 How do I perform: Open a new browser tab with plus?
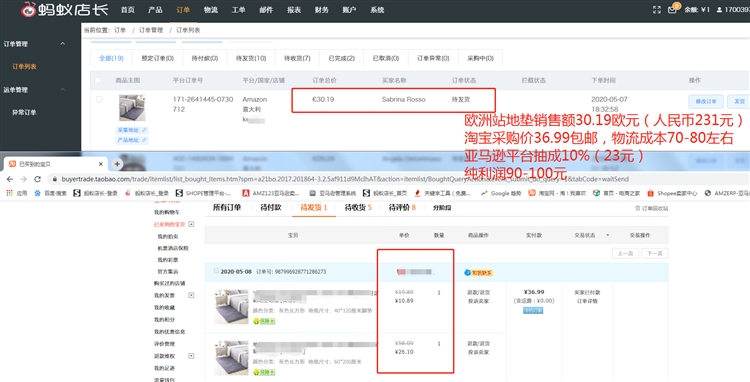pyautogui.click(x=117, y=164)
